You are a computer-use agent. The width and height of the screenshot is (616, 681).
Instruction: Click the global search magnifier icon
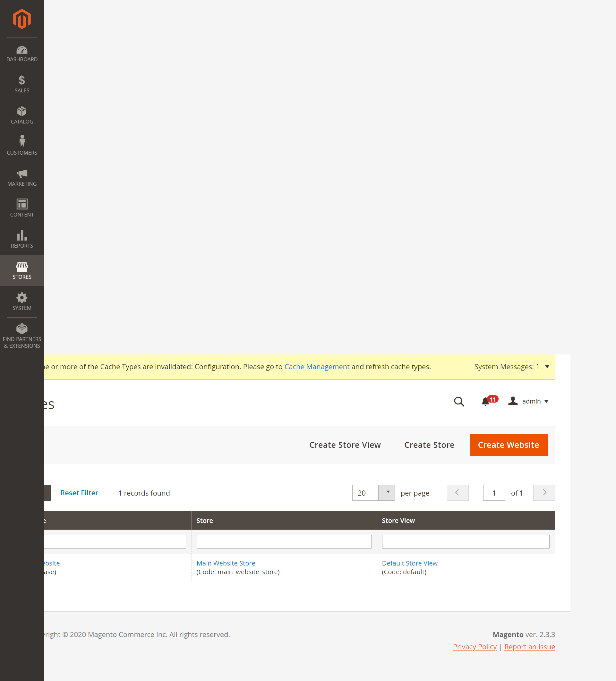click(x=459, y=402)
